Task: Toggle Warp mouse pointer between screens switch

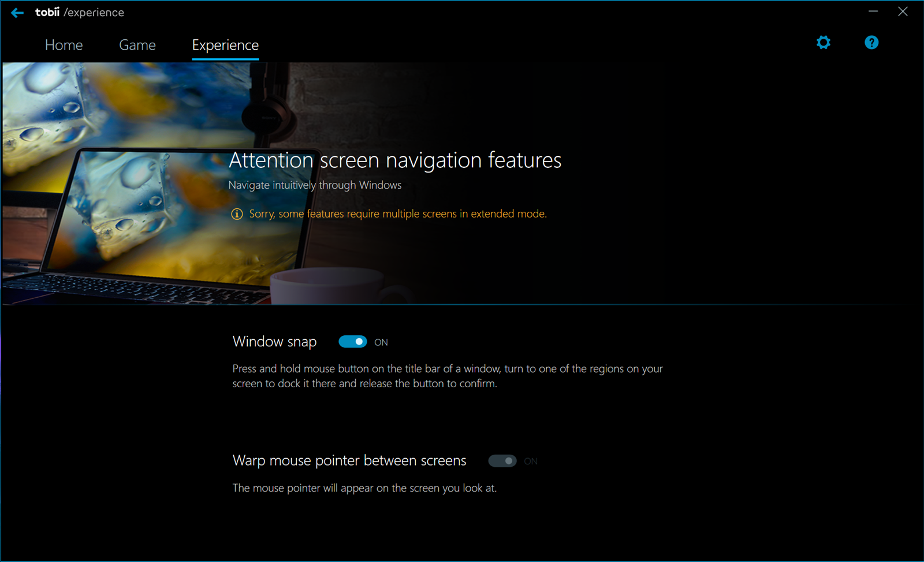Action: tap(502, 461)
